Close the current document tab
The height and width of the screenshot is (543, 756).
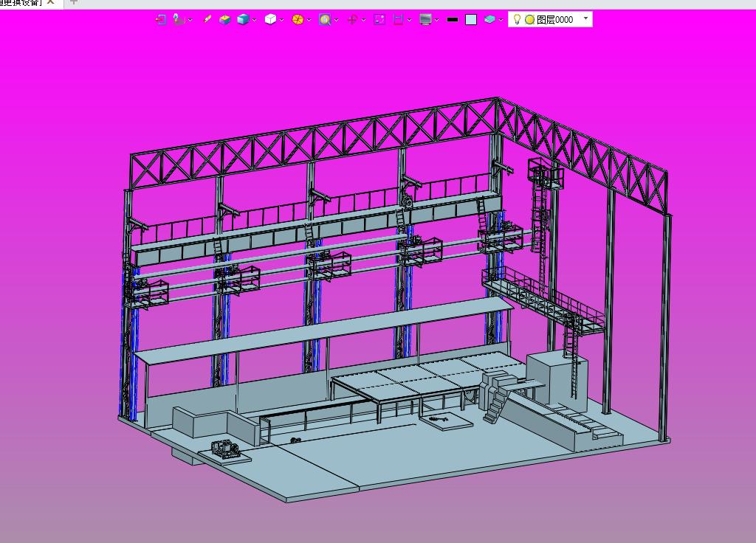point(50,2)
